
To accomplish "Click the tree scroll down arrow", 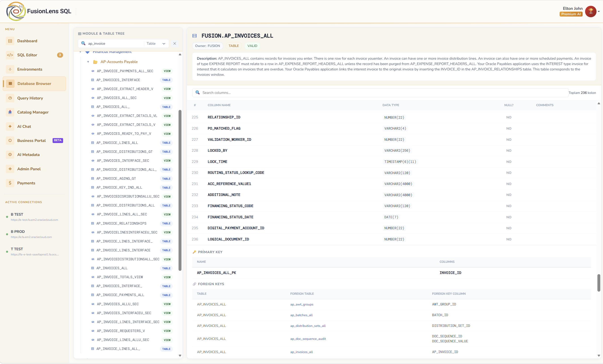I will pyautogui.click(x=180, y=356).
